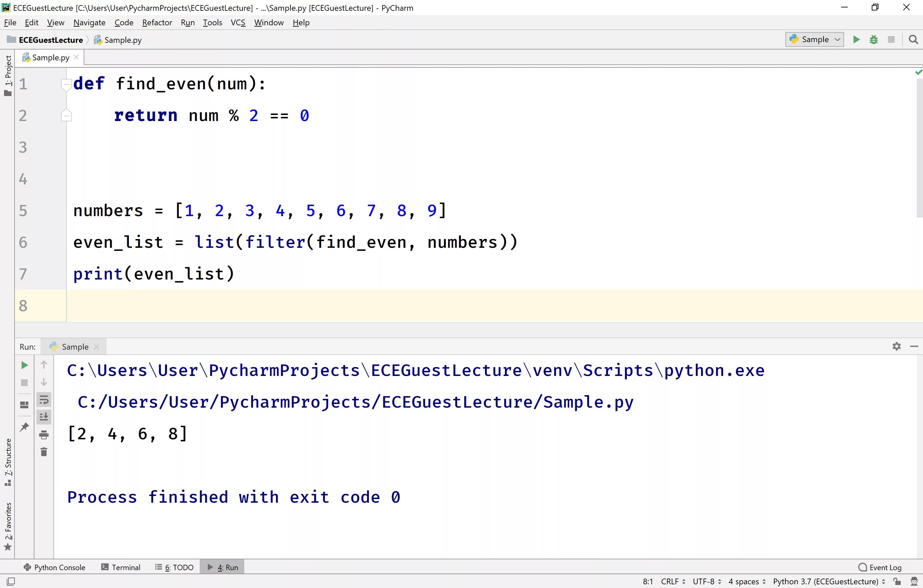This screenshot has width=923, height=588.
Task: Run Sample with the green toolbar arrow
Action: pos(856,39)
